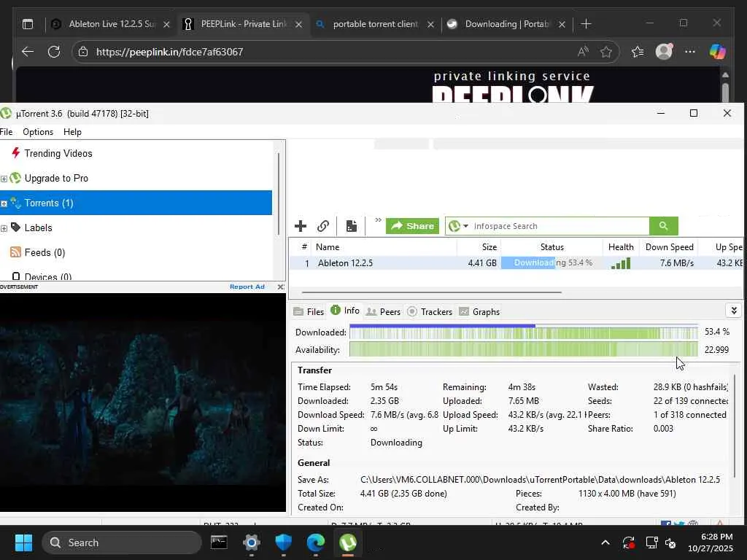Add a torrent with the plus icon

click(x=300, y=226)
